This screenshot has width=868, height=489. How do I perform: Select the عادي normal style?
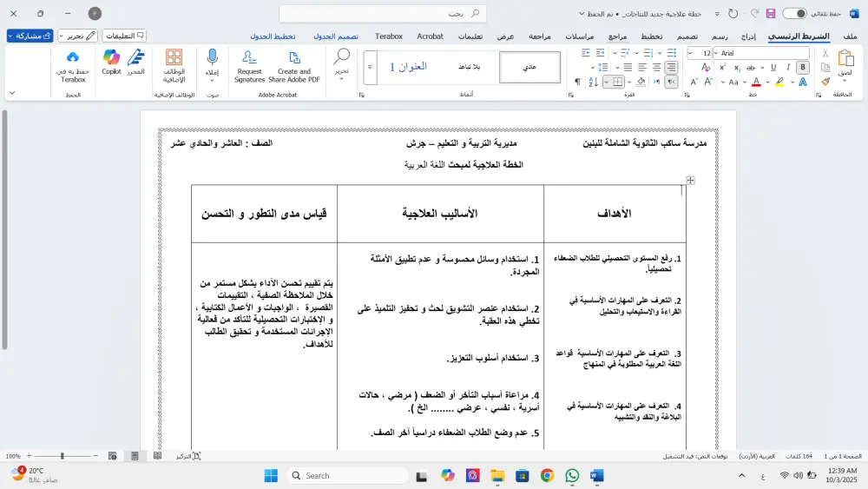(529, 67)
